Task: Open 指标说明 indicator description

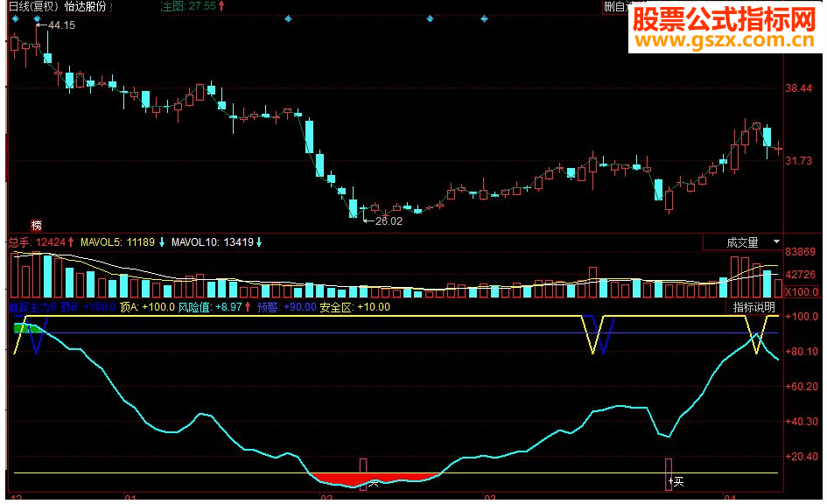Action: [x=753, y=307]
